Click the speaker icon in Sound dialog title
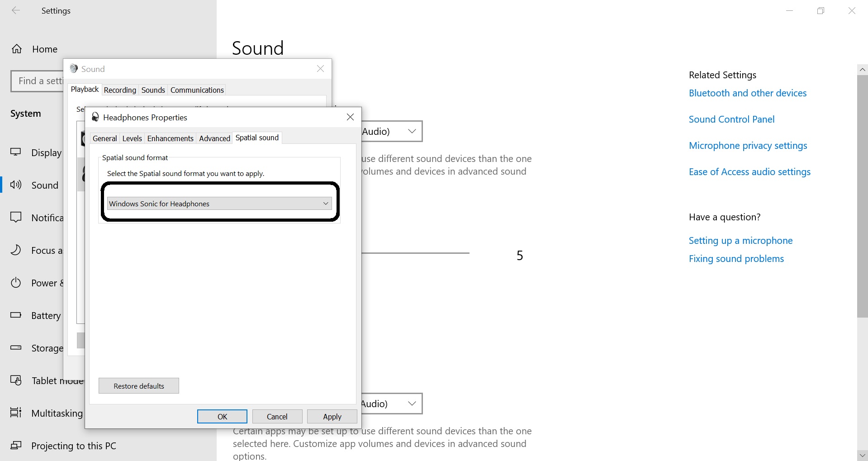 coord(74,69)
